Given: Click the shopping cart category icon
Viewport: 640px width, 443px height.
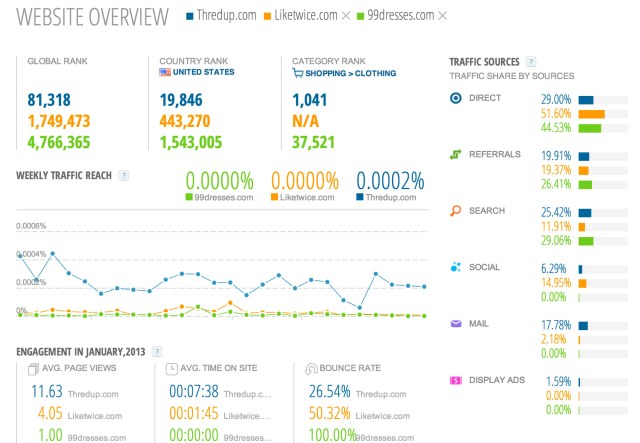Looking at the screenshot, I should coord(298,73).
